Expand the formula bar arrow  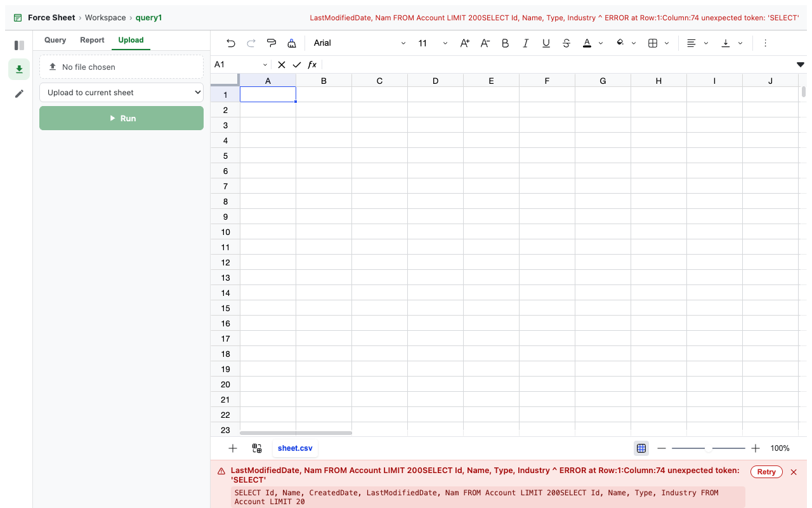[x=801, y=65]
